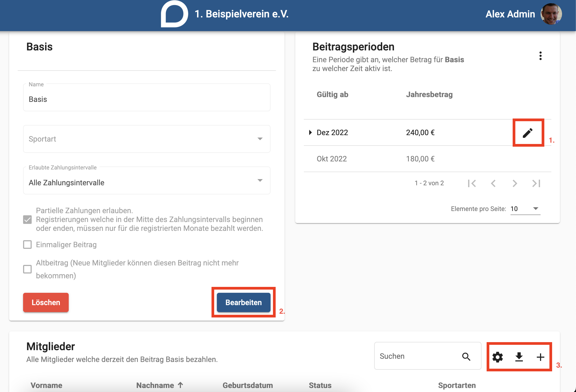Sort members by Vorname column

pyautogui.click(x=46, y=385)
